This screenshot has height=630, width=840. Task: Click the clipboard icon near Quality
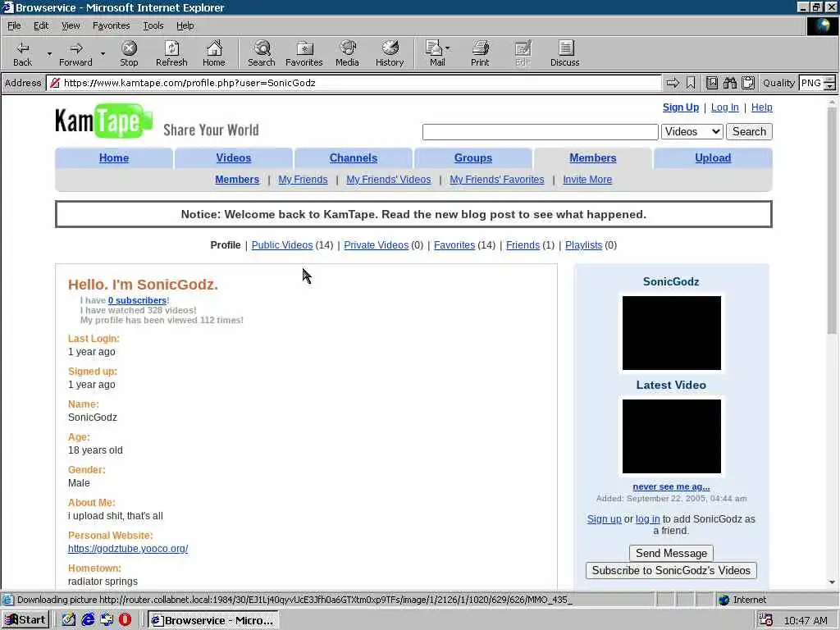[x=748, y=83]
